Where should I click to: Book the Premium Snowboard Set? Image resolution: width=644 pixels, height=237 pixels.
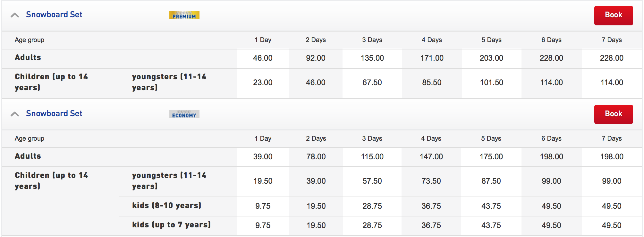(x=614, y=15)
